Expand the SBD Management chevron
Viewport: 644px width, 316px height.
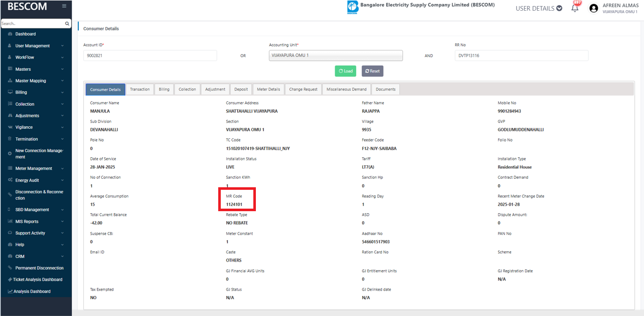coord(62,210)
